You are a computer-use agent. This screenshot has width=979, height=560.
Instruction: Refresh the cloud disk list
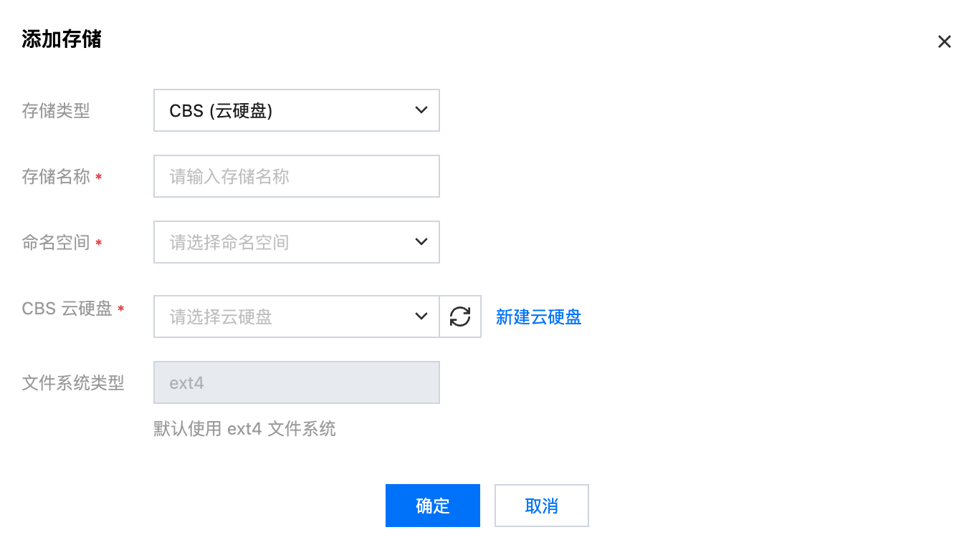tap(460, 317)
